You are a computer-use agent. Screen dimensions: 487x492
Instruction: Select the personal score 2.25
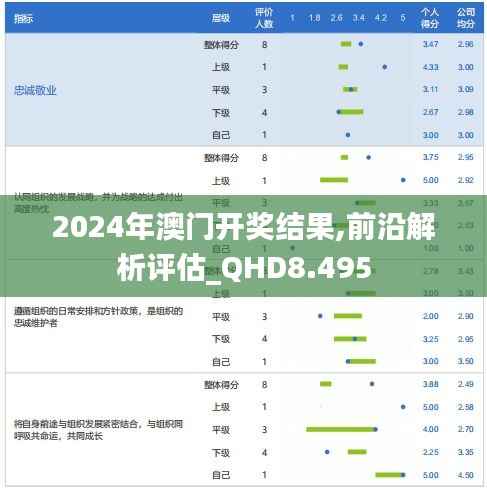[x=430, y=452]
